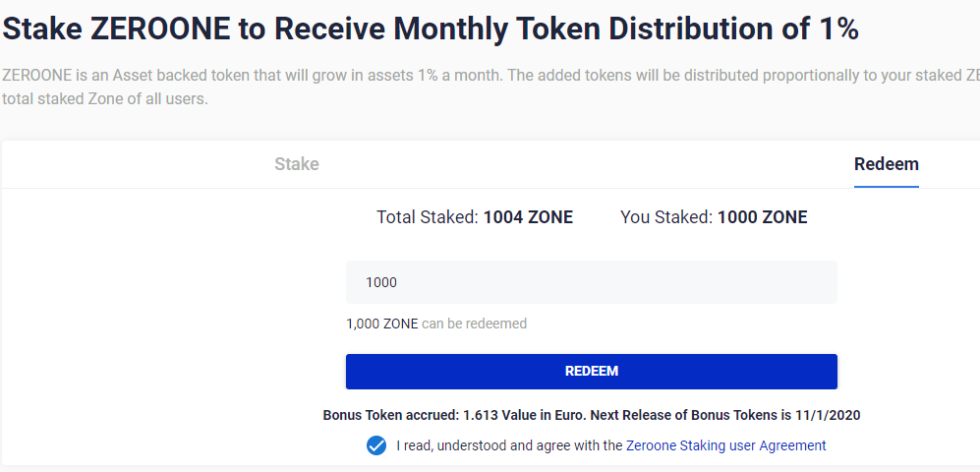Switch to the Stake tab
This screenshot has width=980, height=472.
click(296, 164)
